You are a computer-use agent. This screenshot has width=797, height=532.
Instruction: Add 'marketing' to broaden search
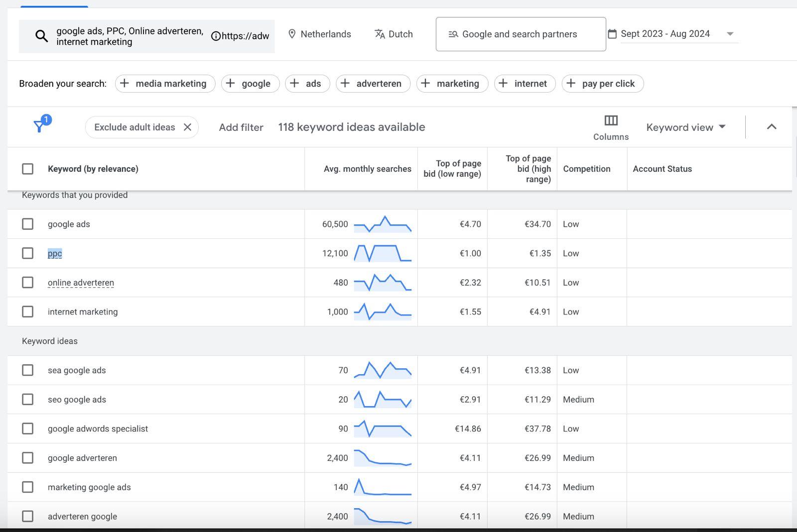[452, 84]
